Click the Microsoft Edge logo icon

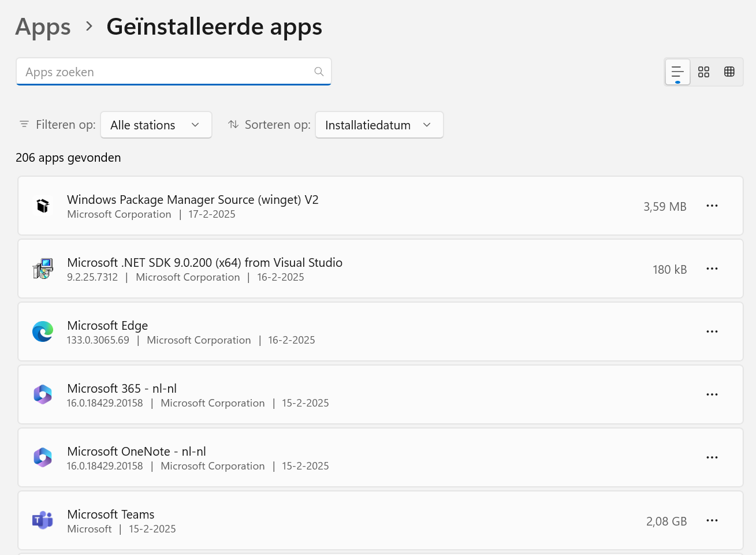43,331
